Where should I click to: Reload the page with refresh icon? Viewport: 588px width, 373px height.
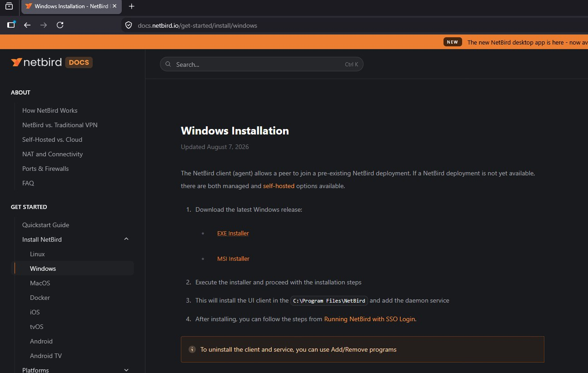click(x=60, y=25)
